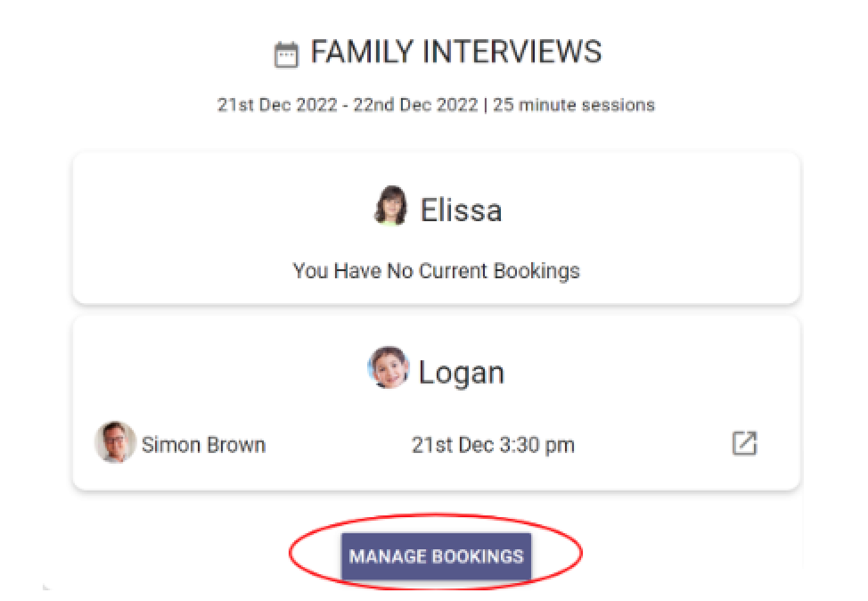Click the word Bookings in Elissa's card
868x601 pixels.
pos(536,271)
